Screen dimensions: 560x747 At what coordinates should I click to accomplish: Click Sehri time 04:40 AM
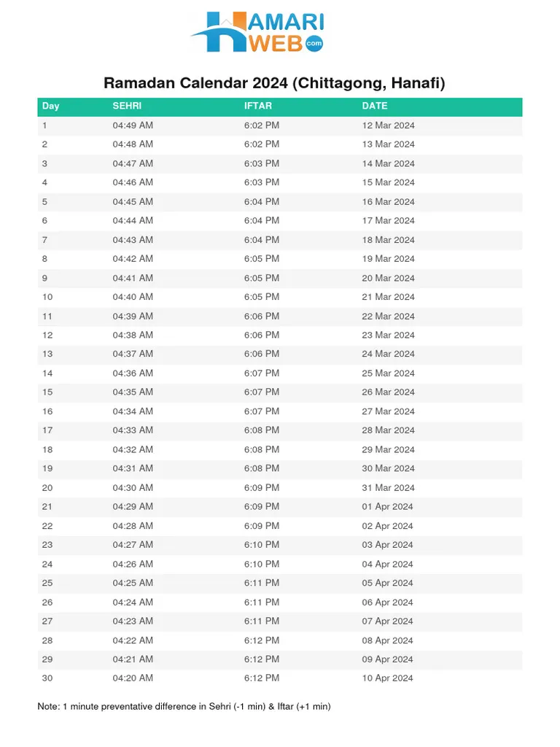coord(133,297)
